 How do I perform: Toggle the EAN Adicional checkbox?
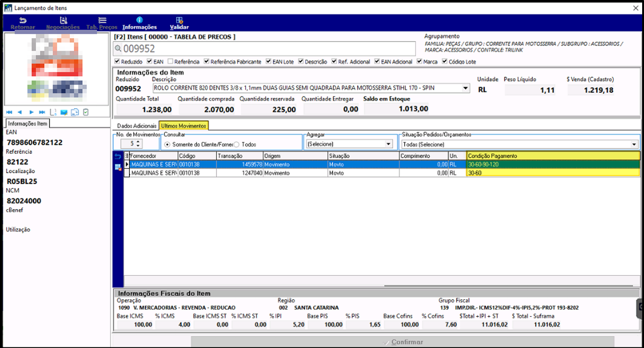377,61
